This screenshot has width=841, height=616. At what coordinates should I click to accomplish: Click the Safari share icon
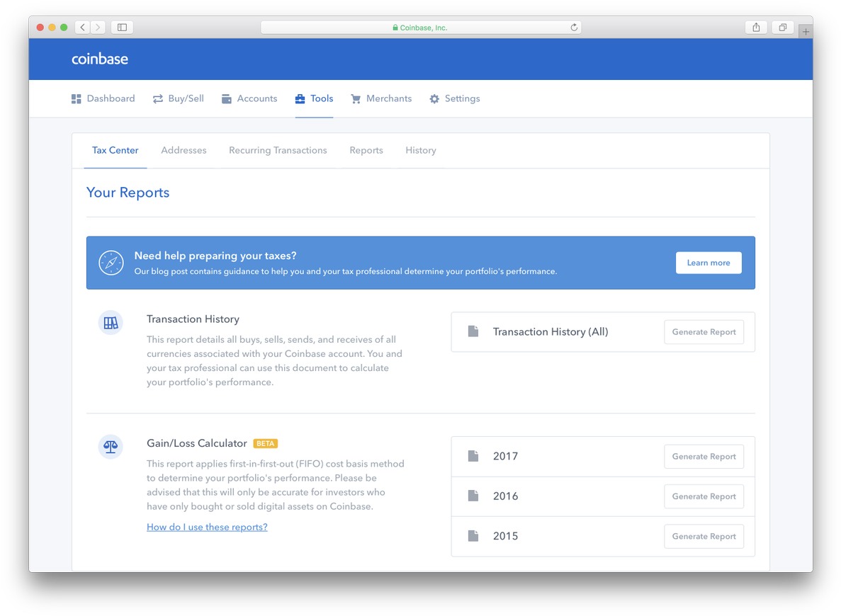click(756, 27)
